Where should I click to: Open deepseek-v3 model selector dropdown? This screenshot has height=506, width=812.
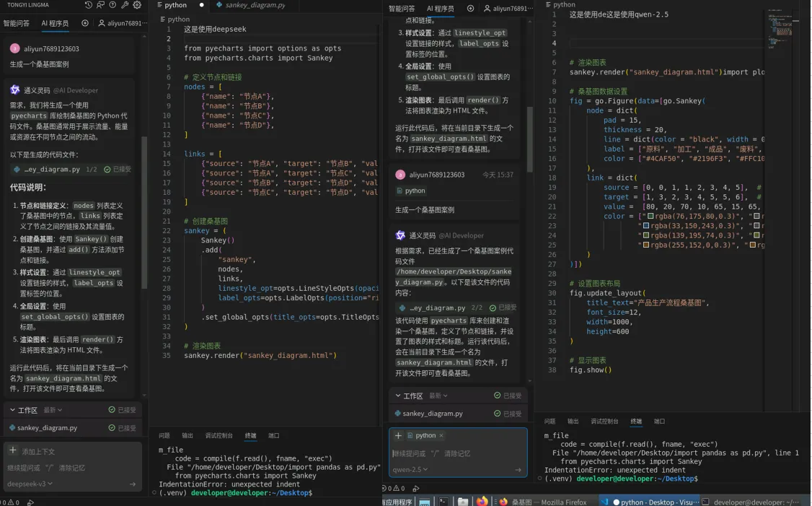tap(30, 484)
